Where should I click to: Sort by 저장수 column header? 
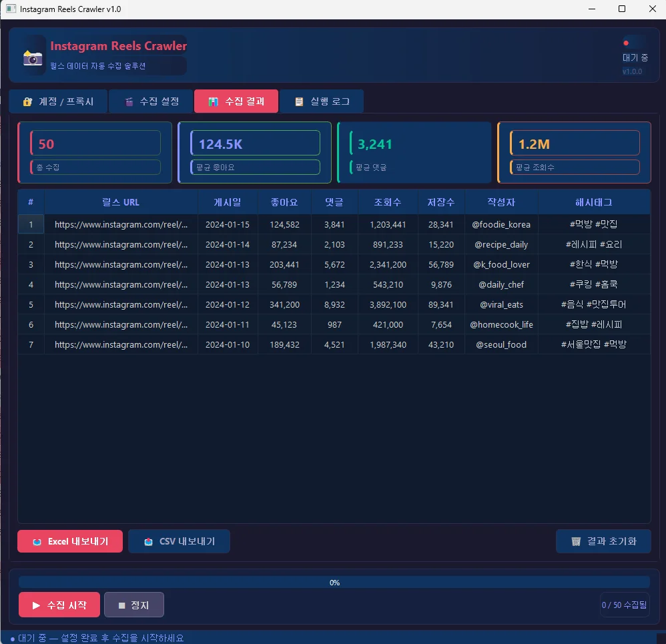[441, 202]
